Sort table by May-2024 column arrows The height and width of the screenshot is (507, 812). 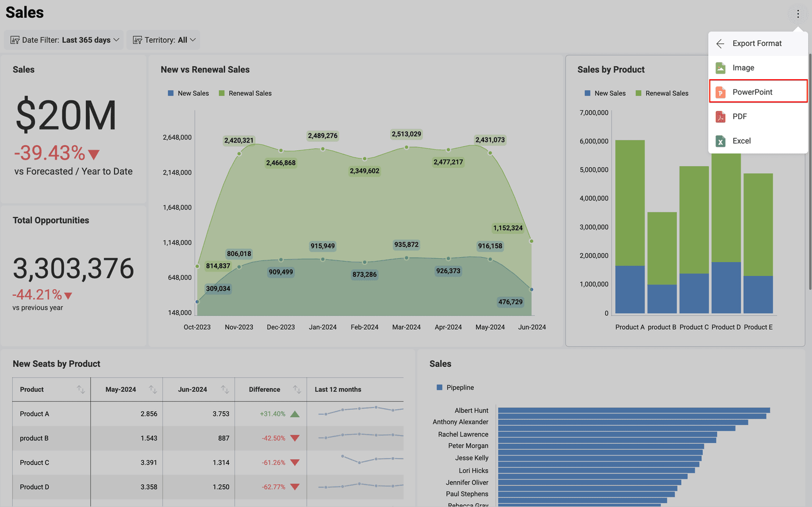click(x=153, y=390)
